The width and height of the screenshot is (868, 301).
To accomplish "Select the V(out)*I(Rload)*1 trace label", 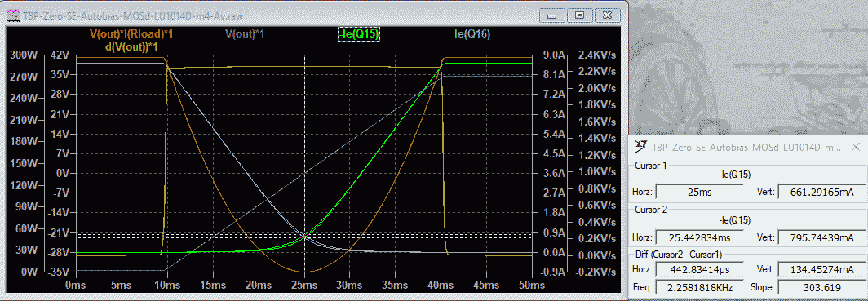I will point(132,34).
